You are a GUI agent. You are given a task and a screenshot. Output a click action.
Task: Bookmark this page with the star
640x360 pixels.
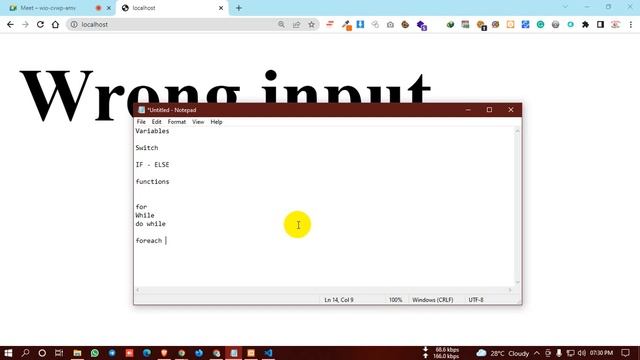[311, 24]
